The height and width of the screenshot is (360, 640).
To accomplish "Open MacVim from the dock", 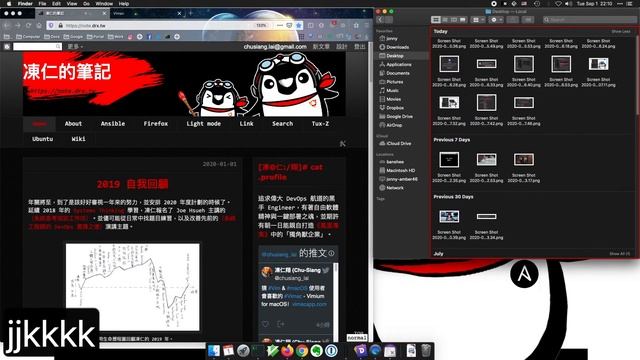I will click(272, 351).
